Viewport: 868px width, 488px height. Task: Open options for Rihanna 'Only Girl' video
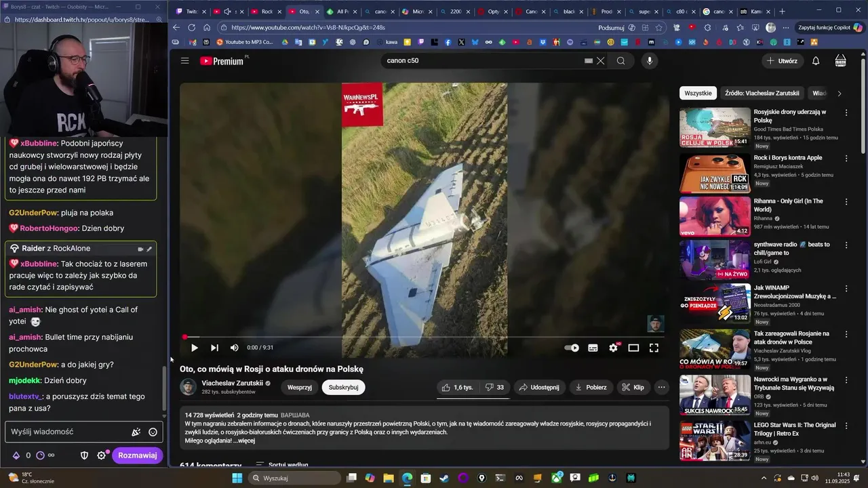[846, 201]
